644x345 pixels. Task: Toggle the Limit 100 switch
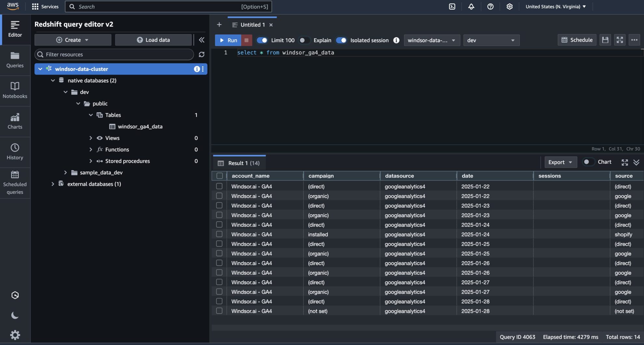tap(262, 40)
